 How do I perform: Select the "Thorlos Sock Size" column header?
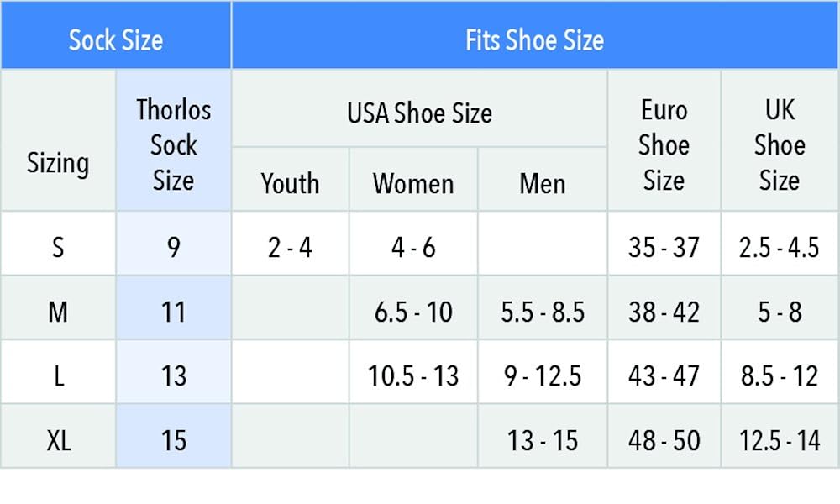click(174, 144)
